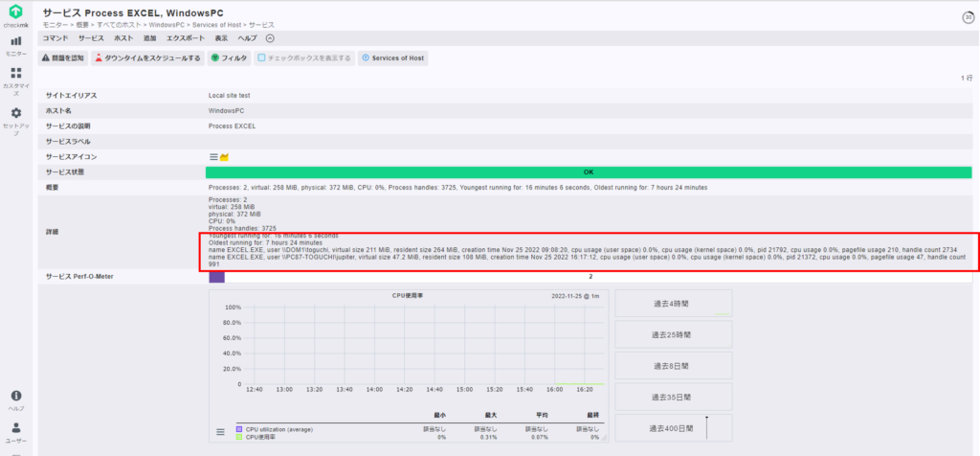Select the 過去4時間 graph preview
Image resolution: width=980 pixels, height=456 pixels.
(x=673, y=304)
